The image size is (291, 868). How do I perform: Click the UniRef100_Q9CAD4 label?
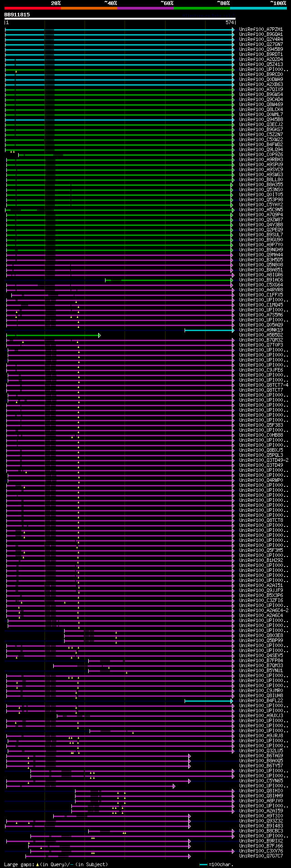(x=261, y=99)
